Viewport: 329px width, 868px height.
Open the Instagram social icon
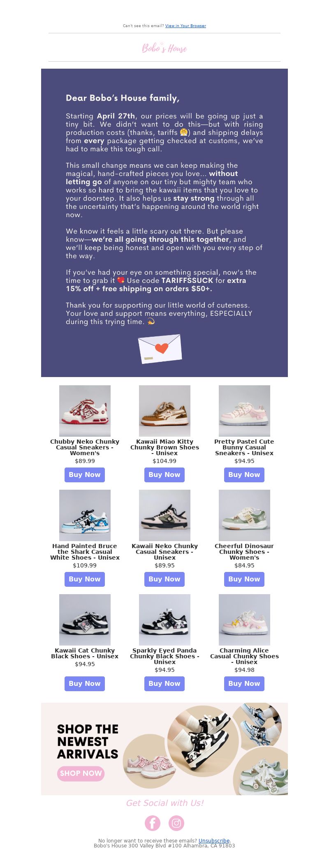point(176,823)
